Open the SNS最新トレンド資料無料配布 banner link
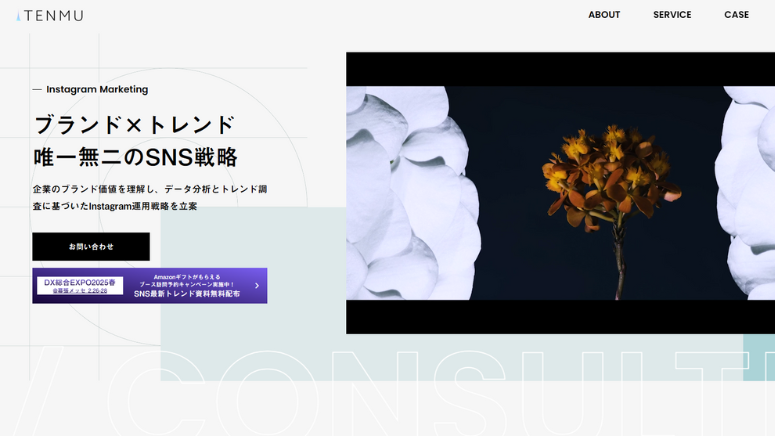775x436 pixels. click(187, 294)
